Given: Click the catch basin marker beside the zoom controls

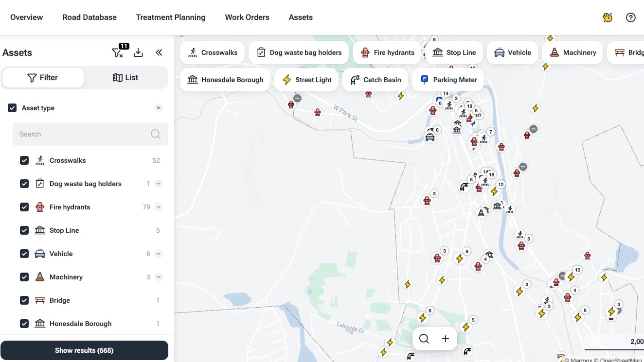Looking at the screenshot, I should click(467, 351).
